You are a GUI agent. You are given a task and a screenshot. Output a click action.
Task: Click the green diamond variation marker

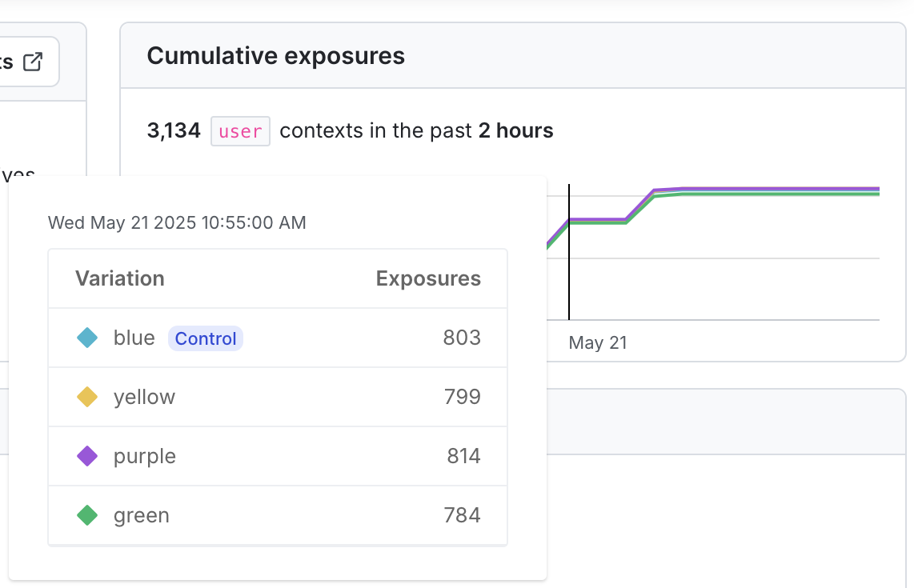click(x=87, y=515)
